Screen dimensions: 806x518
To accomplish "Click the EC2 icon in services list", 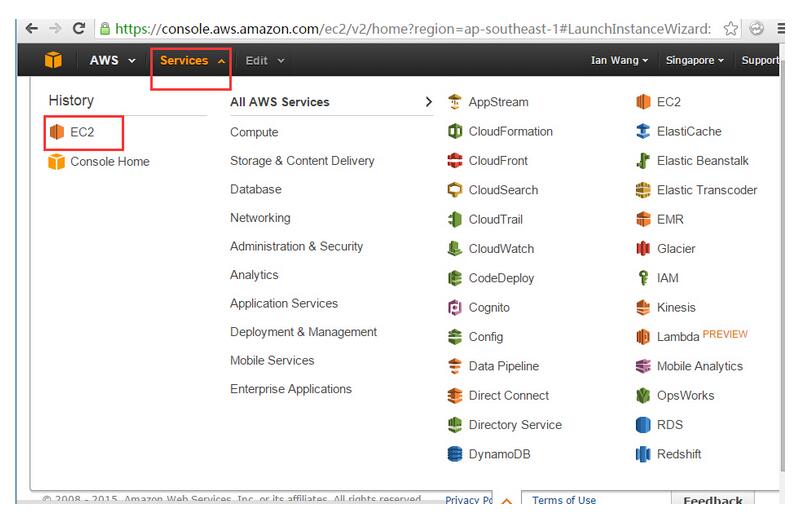I will [x=643, y=102].
